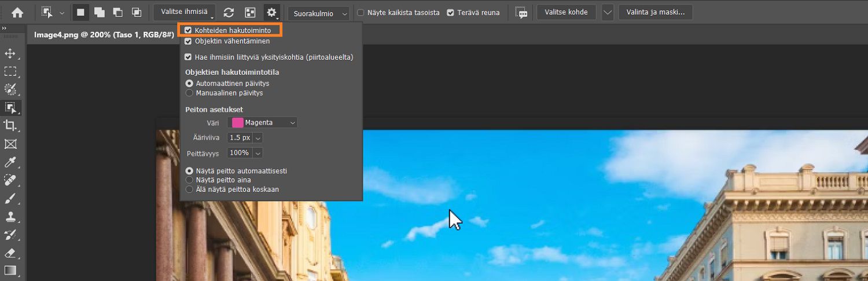Image resolution: width=868 pixels, height=281 pixels.
Task: Open dropdown arrow beside Valitse kohde
Action: 607,12
